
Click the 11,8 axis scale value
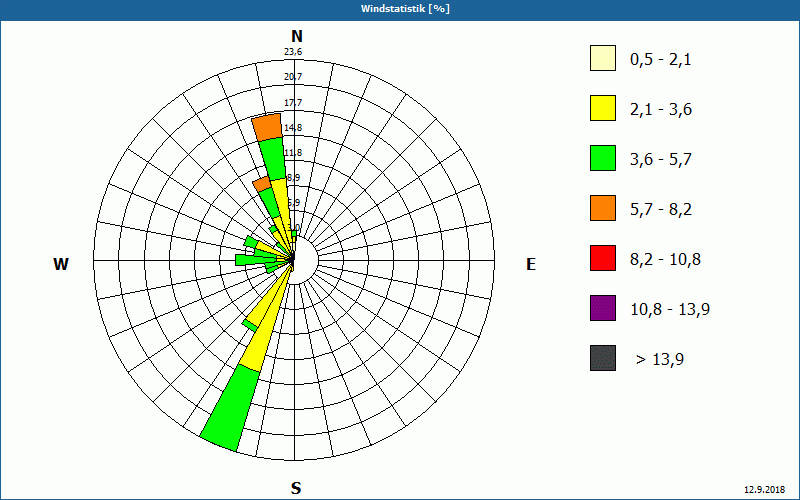[x=293, y=153]
